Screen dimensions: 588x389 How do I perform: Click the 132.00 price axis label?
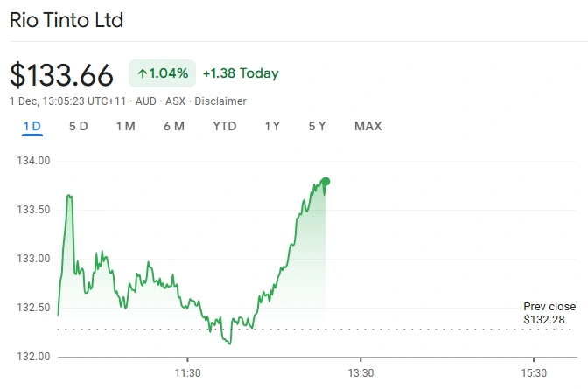[x=33, y=357]
